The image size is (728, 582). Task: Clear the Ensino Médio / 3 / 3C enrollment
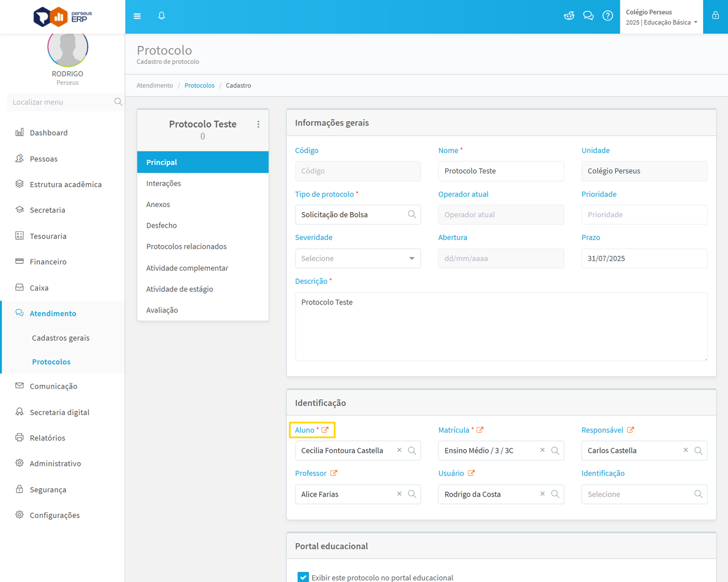tap(543, 450)
